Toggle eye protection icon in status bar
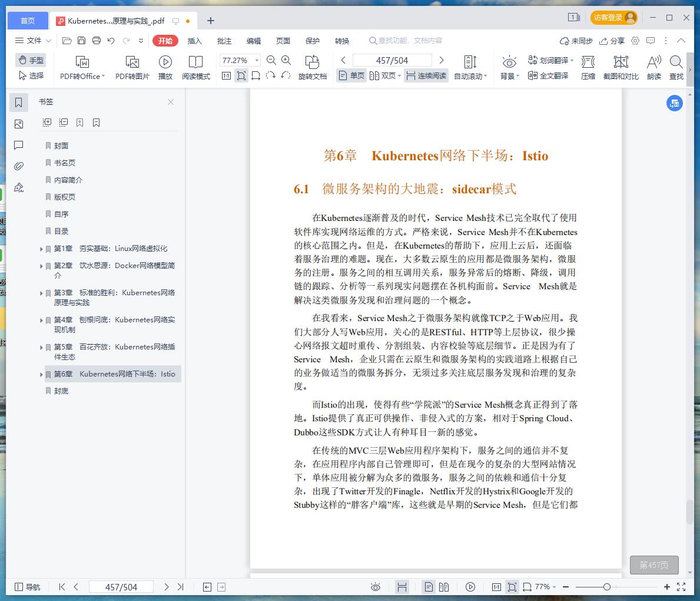The height and width of the screenshot is (601, 700). (x=376, y=587)
